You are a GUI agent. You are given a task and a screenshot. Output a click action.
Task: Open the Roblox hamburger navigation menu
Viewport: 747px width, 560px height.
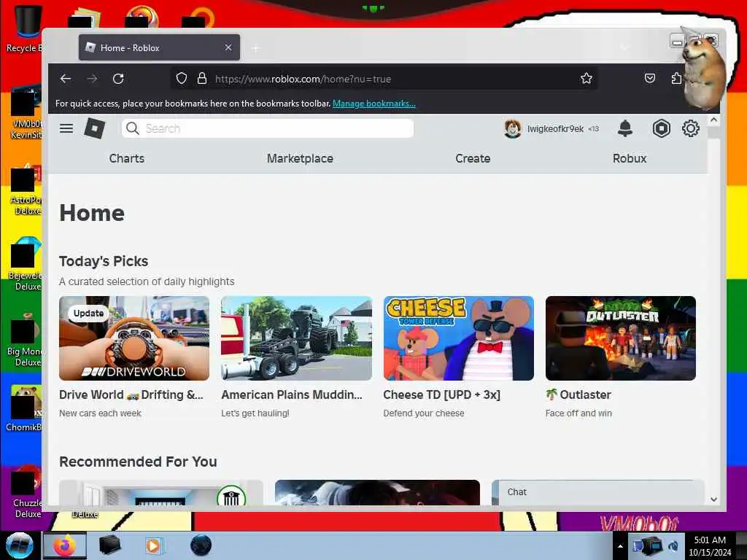(x=66, y=128)
